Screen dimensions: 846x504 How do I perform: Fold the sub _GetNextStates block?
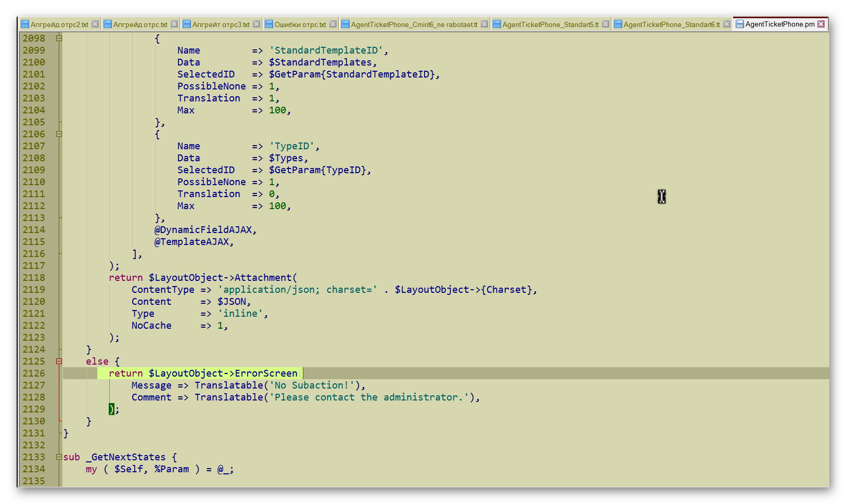59,457
